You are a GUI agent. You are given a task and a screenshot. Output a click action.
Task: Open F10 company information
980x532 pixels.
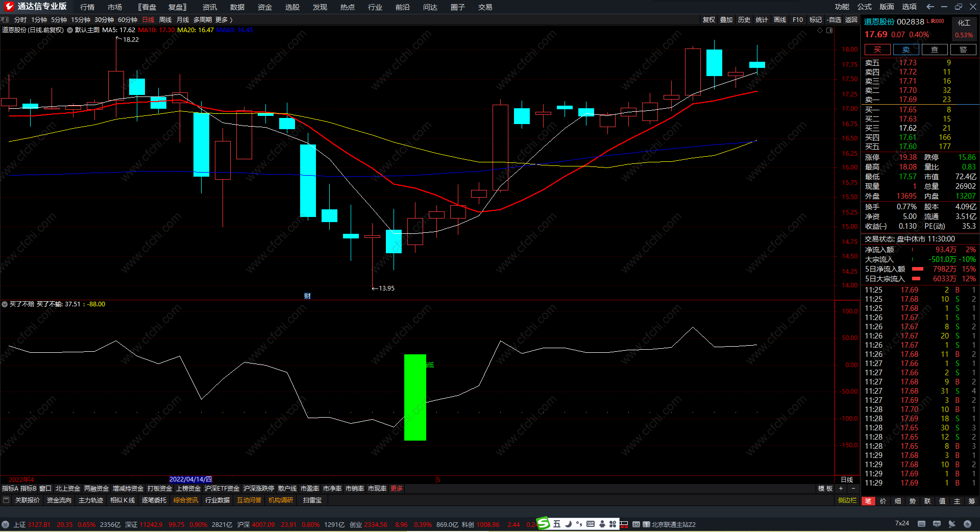[x=798, y=20]
